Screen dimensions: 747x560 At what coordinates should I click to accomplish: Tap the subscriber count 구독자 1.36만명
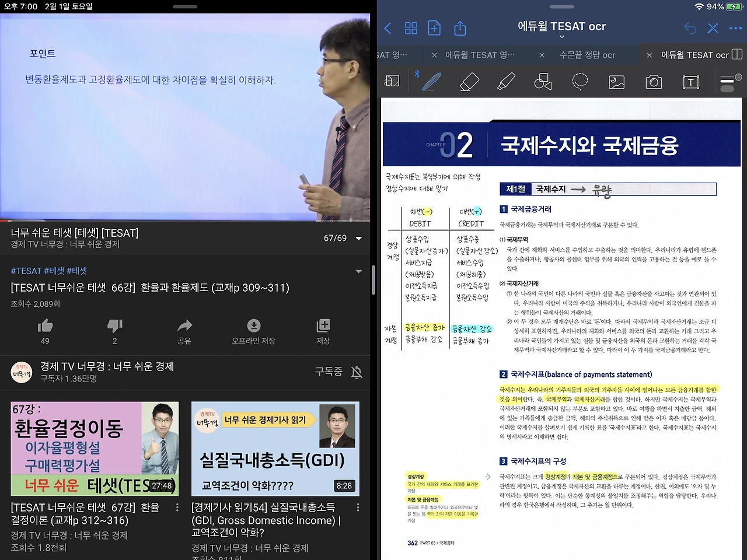(x=69, y=379)
